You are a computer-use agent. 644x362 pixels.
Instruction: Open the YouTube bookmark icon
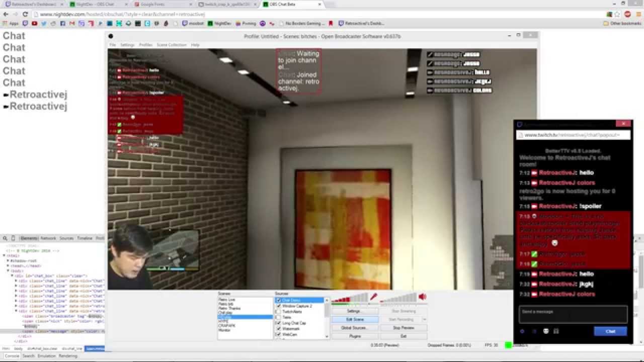34,23
